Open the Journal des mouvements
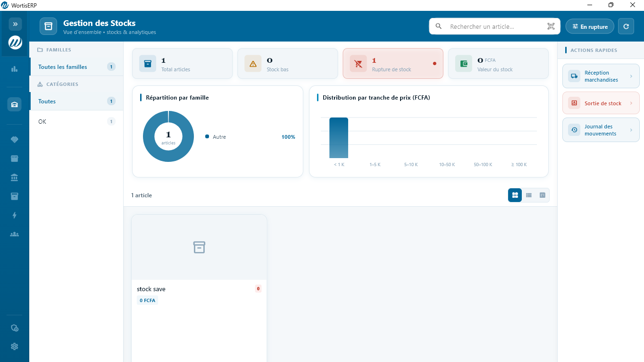644x362 pixels. [x=601, y=129]
